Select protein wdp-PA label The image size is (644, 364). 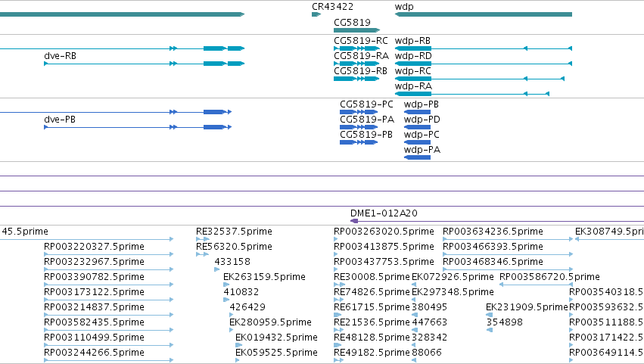[x=422, y=150]
